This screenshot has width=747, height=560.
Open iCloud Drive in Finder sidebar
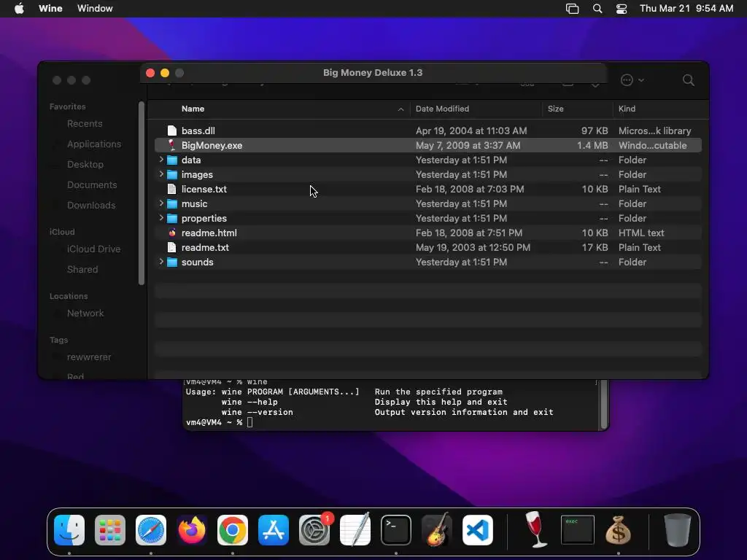click(x=93, y=249)
